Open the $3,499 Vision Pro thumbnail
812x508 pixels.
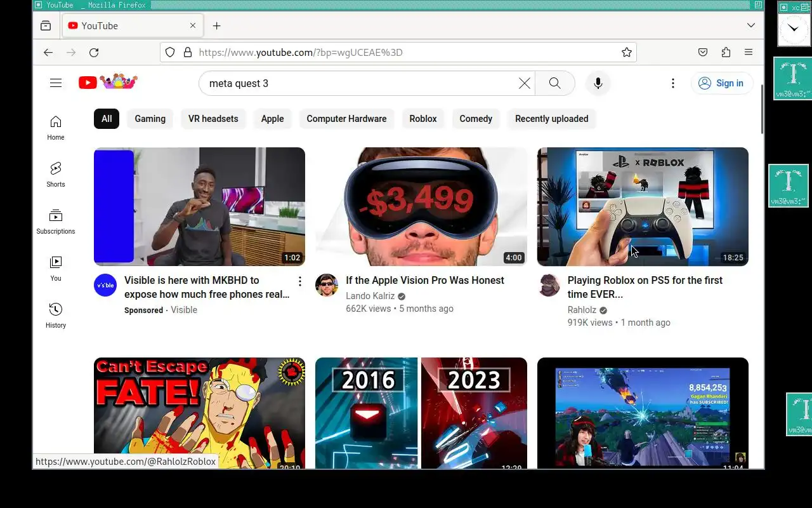[421, 206]
